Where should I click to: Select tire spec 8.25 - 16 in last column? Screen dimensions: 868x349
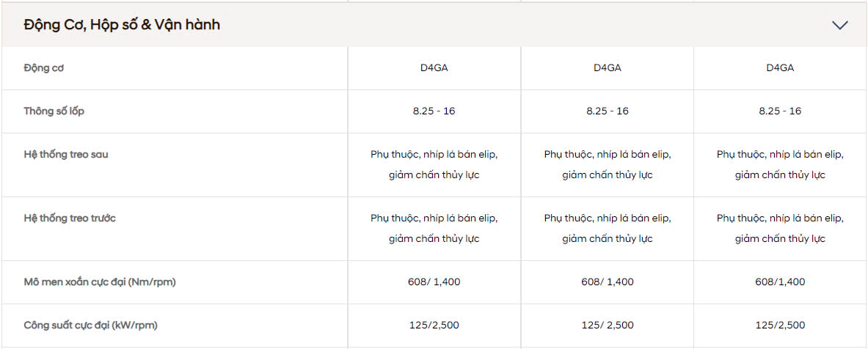point(780,111)
